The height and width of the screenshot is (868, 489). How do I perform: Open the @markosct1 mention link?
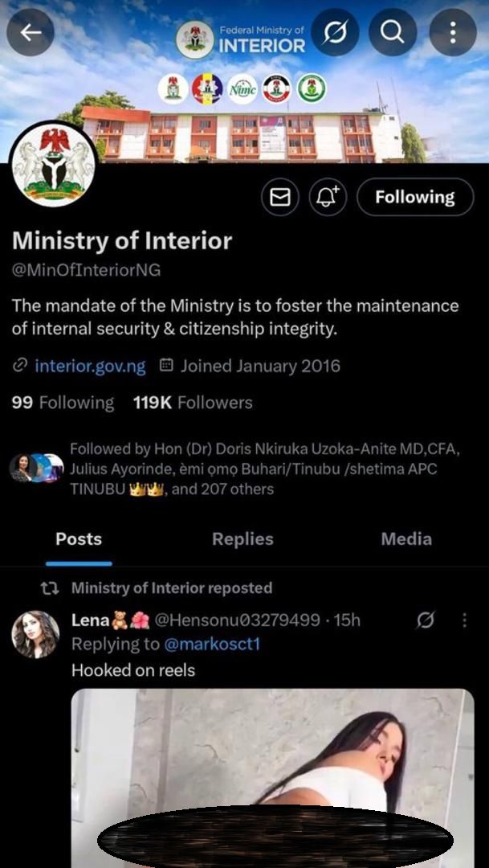212,645
